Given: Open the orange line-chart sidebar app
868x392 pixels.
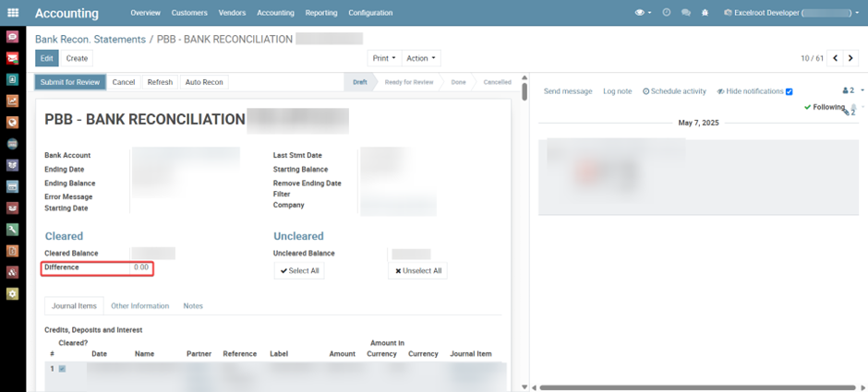Looking at the screenshot, I should coord(12,101).
